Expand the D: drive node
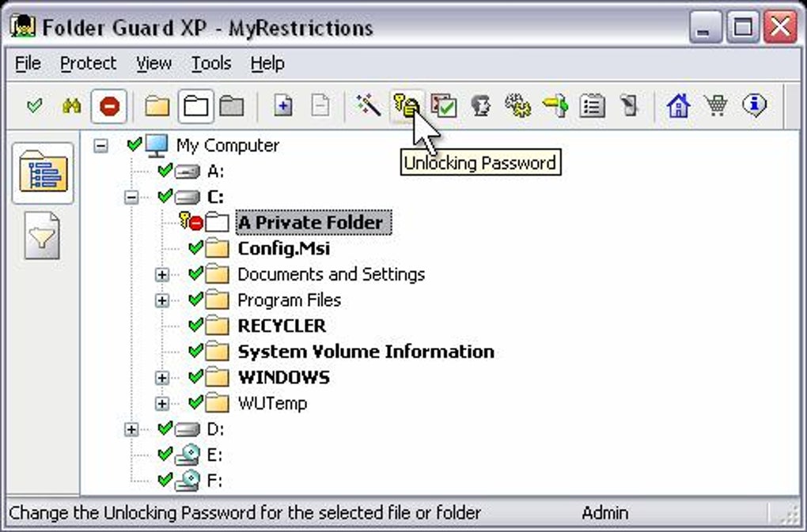Image resolution: width=807 pixels, height=532 pixels. (x=131, y=429)
